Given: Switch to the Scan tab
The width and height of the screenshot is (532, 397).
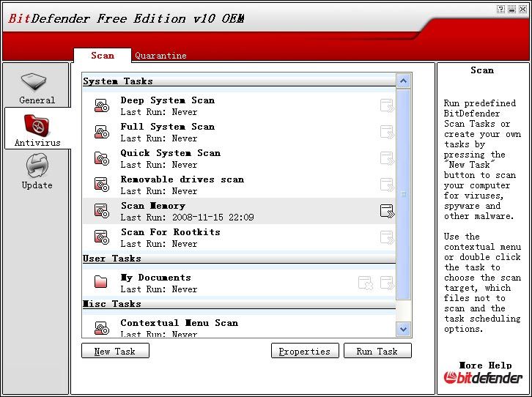Looking at the screenshot, I should click(x=103, y=55).
